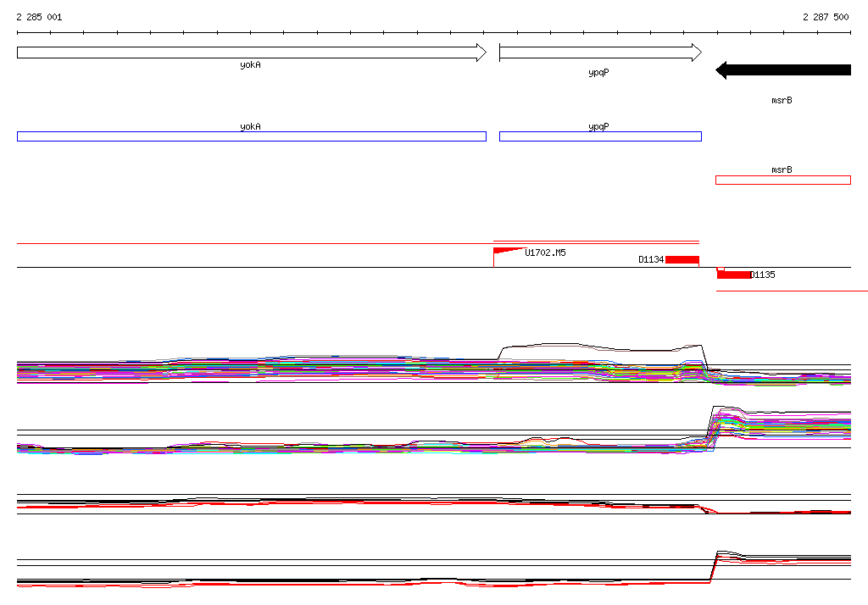
Task: Click the blue yokA annotation rectangle
Action: point(251,136)
